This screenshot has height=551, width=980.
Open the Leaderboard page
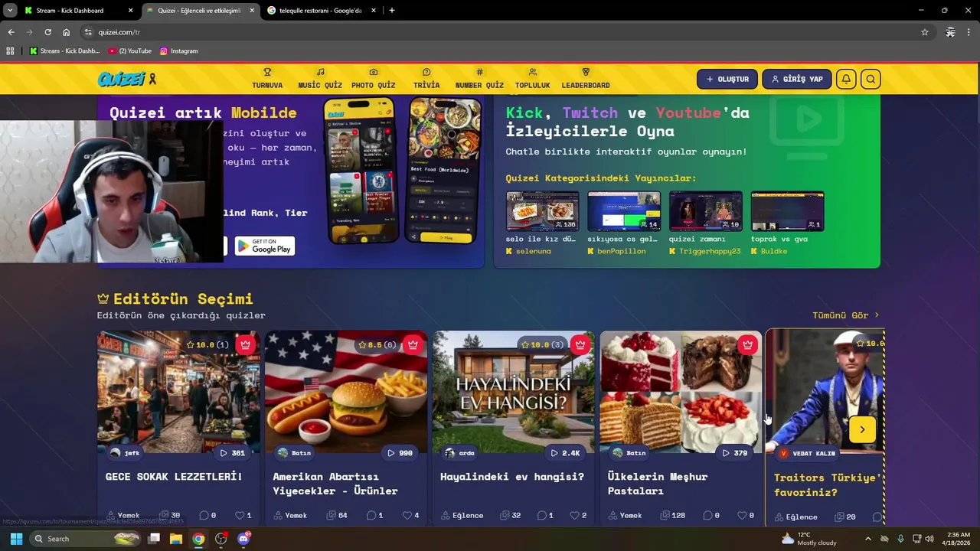point(586,79)
